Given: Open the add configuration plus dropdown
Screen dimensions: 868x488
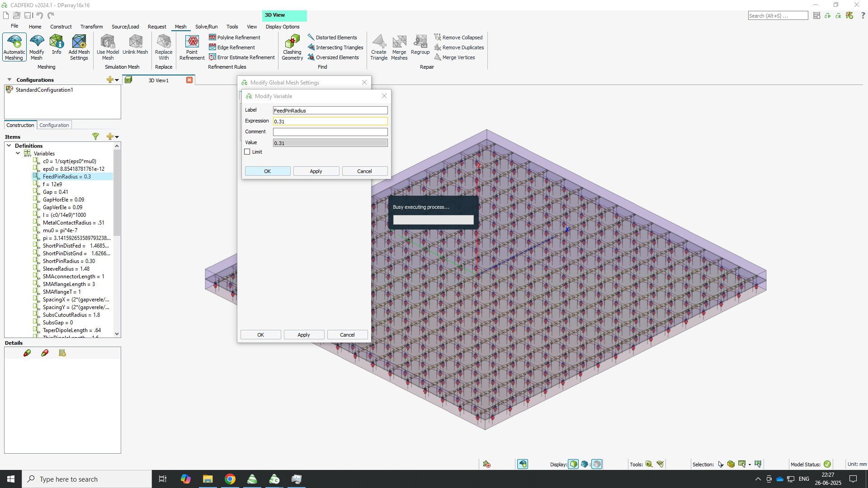Looking at the screenshot, I should pos(113,80).
